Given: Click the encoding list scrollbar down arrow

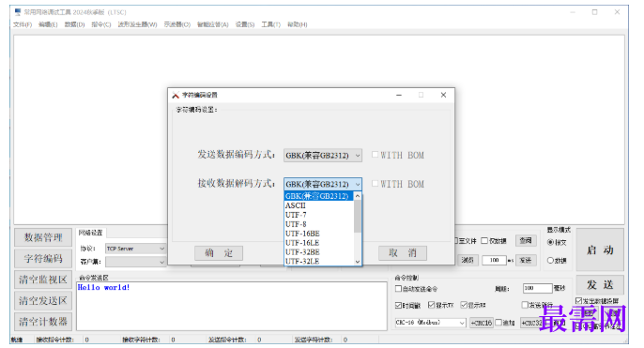Looking at the screenshot, I should pyautogui.click(x=358, y=262).
